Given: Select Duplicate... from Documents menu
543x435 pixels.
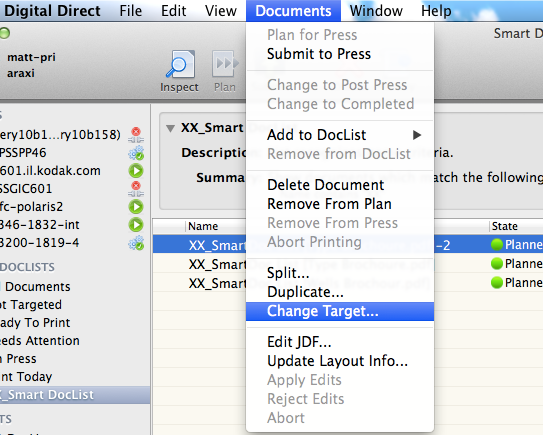Looking at the screenshot, I should 305,292.
